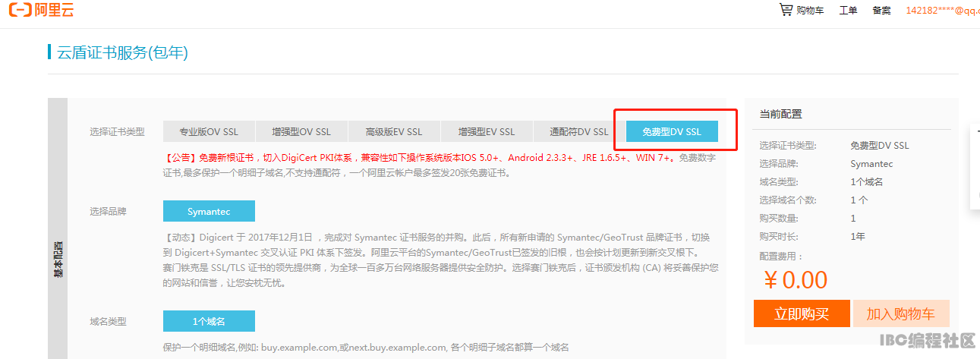The height and width of the screenshot is (359, 980).
Task: Open the account 142182****@qq menu
Action: coord(942,10)
